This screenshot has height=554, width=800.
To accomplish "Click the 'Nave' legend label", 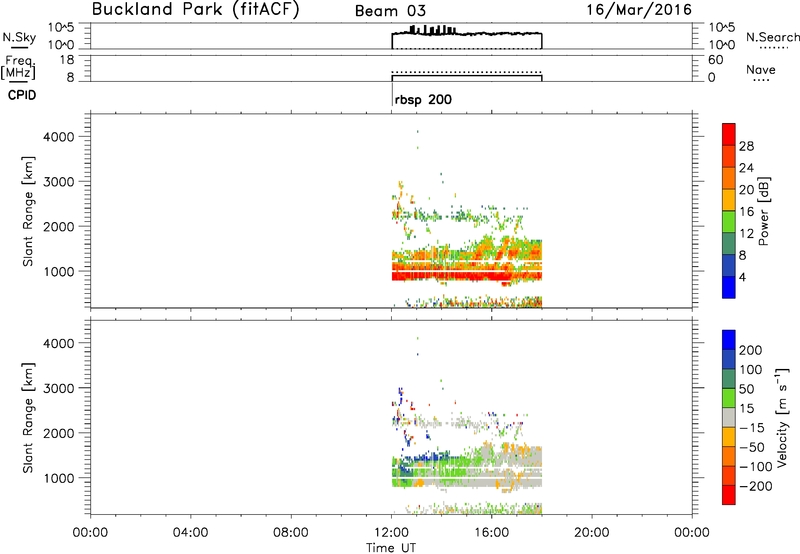I will pos(761,70).
